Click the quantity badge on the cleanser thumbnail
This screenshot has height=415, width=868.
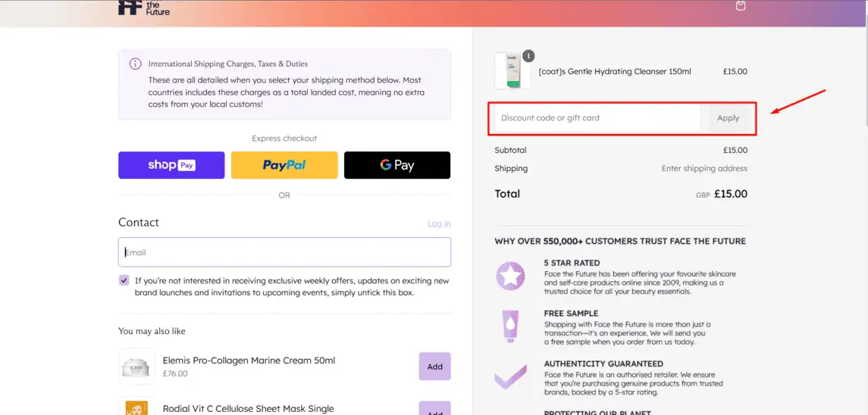coord(528,55)
